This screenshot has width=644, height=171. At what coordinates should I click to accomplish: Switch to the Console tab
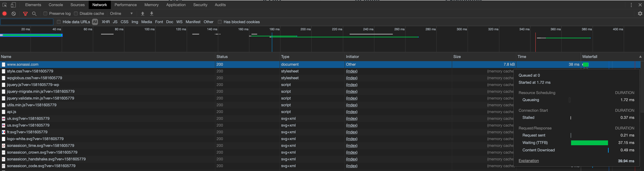pos(56,5)
